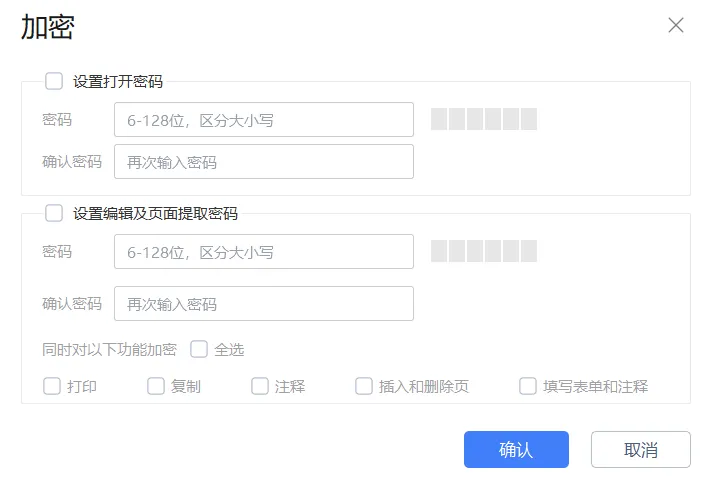Enable the 设置编辑及页面提取密码 checkbox

54,213
